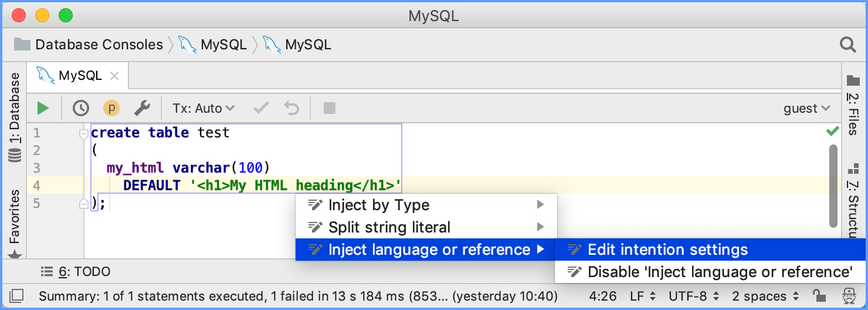Viewport: 868px width, 310px height.
Task: Click the stop execution square icon
Action: [330, 108]
